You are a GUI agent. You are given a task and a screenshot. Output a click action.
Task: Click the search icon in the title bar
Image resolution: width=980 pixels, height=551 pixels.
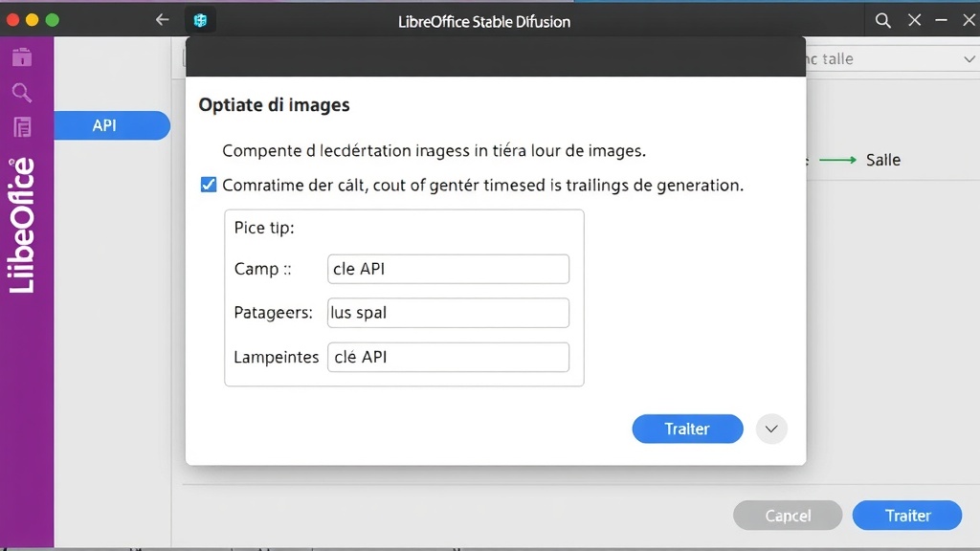click(882, 19)
